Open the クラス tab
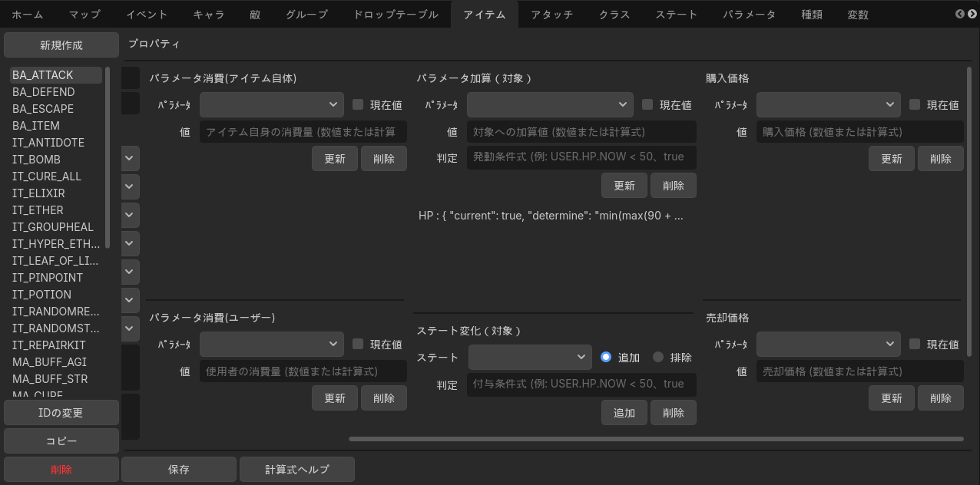This screenshot has height=485, width=980. tap(614, 15)
